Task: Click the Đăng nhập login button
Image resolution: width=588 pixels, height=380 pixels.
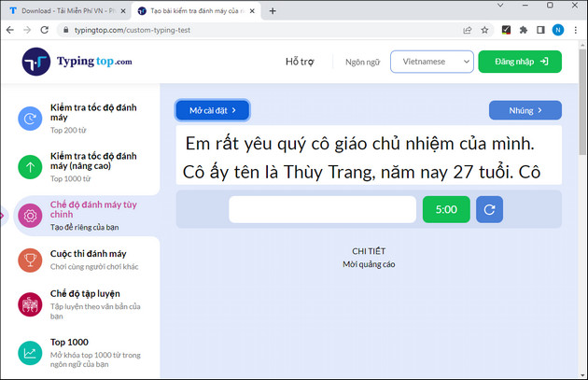Action: coord(520,62)
